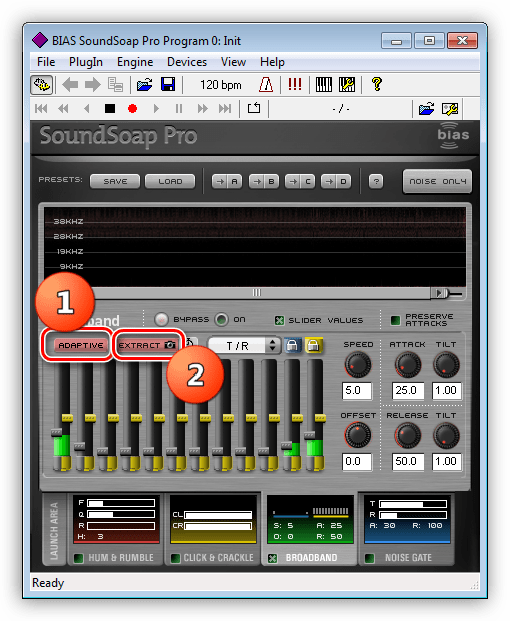Enable the CLICK & CRACKLE checkbox
The image size is (510, 621).
(175, 558)
